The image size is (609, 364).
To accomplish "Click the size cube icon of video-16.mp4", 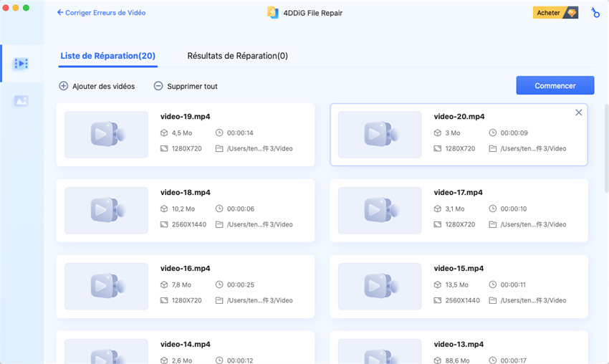I will click(x=164, y=284).
